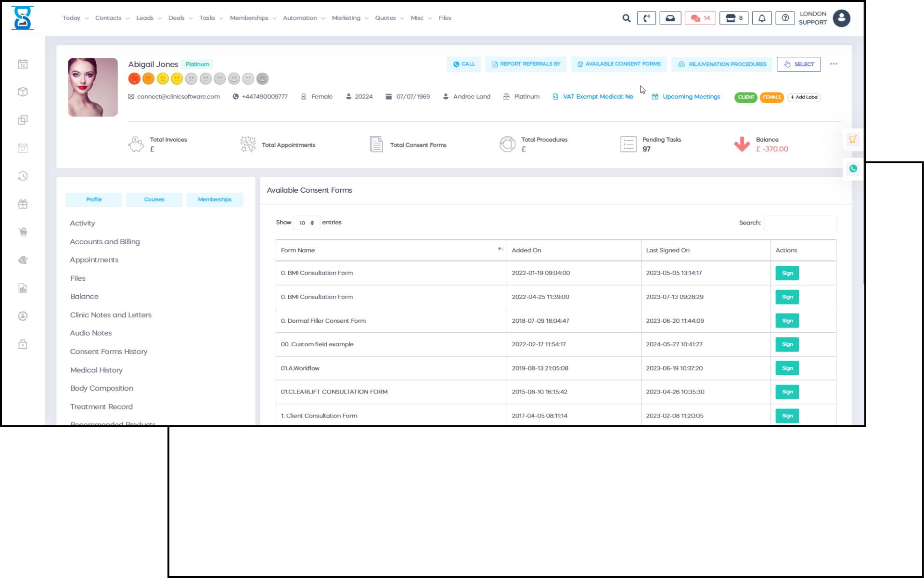Open the Upcoming Meetings link
This screenshot has height=578, width=924.
[x=691, y=97]
